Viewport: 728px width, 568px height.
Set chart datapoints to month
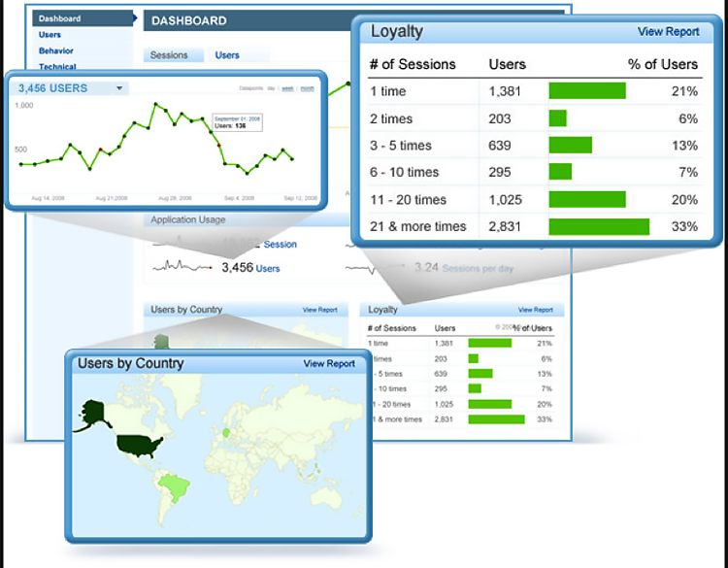click(x=307, y=88)
